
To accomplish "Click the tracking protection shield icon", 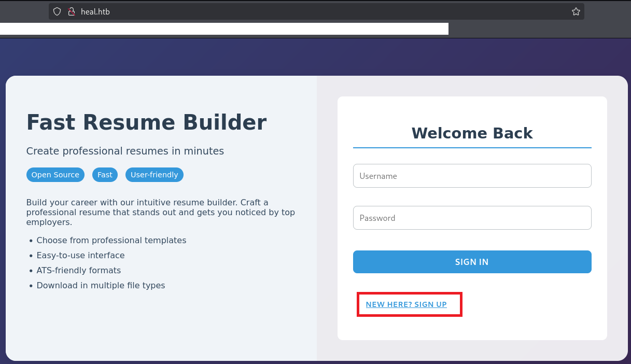I will (58, 11).
